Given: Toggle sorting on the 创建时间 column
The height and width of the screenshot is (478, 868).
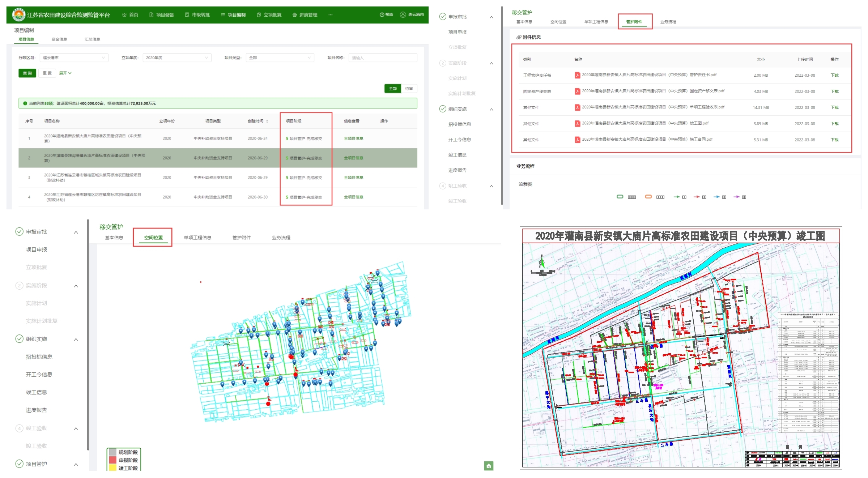Looking at the screenshot, I should pos(267,121).
